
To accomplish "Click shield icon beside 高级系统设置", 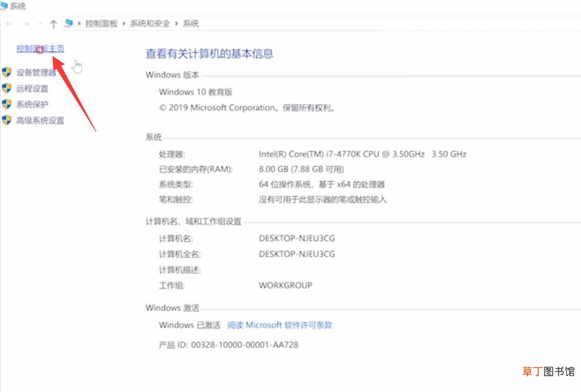I will (x=6, y=120).
